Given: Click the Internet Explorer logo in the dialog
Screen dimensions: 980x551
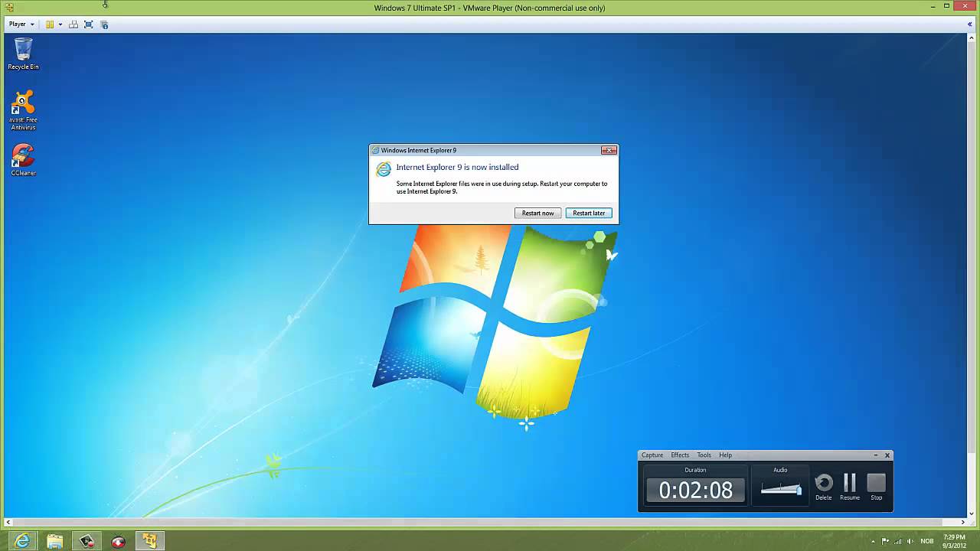Looking at the screenshot, I should pyautogui.click(x=384, y=169).
